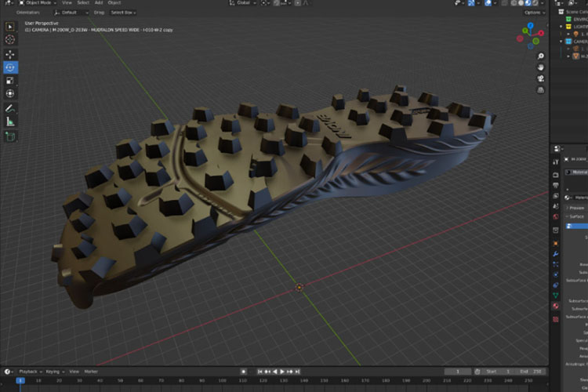This screenshot has width=588, height=392.
Task: Open the Playback menu in timeline
Action: point(29,371)
